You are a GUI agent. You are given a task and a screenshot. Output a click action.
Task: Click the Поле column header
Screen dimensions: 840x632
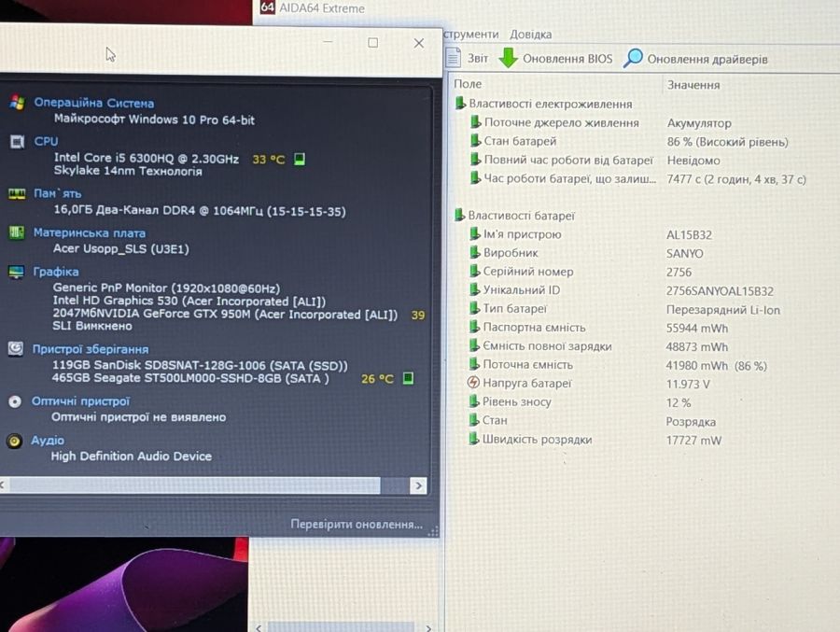tap(468, 84)
